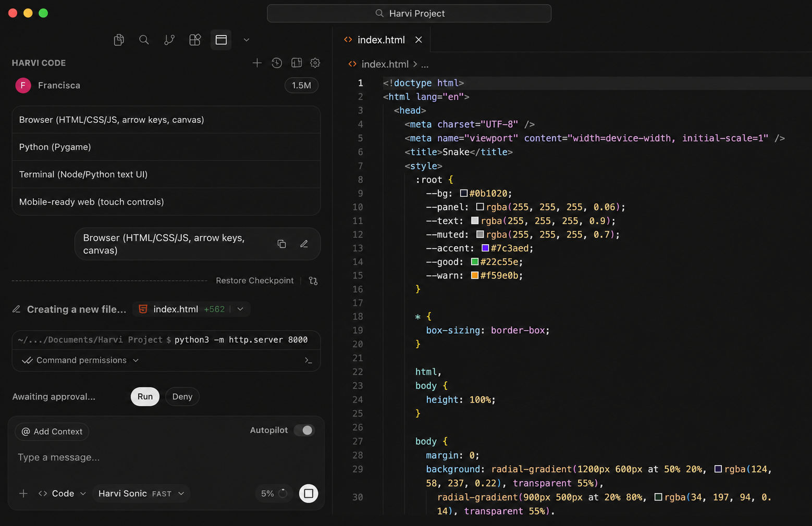Open Harvi Code settings gear

[x=315, y=63]
